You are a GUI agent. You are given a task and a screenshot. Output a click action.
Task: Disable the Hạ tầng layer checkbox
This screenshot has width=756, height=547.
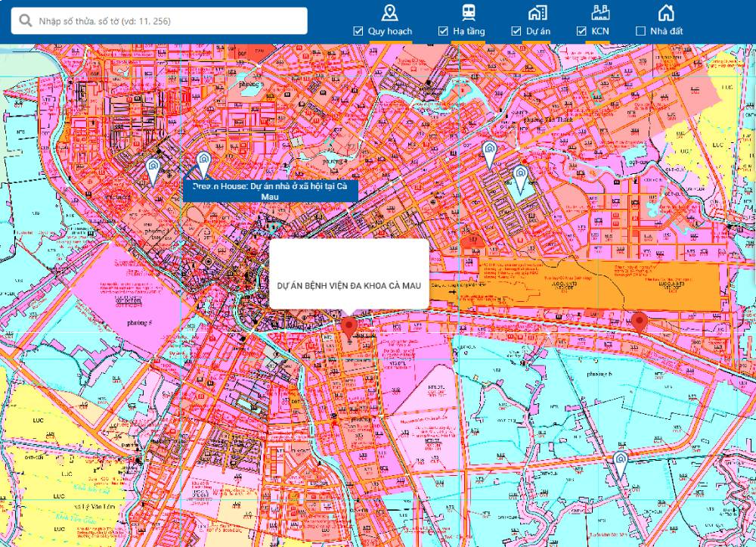click(443, 31)
